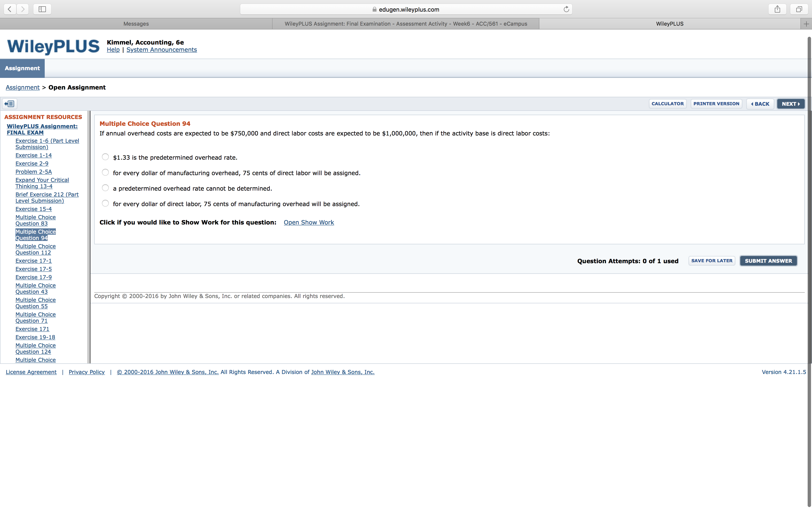Switch to WileyPLUS Assignment Final Examination tab
Viewport: 812px width, 508px height.
click(406, 24)
